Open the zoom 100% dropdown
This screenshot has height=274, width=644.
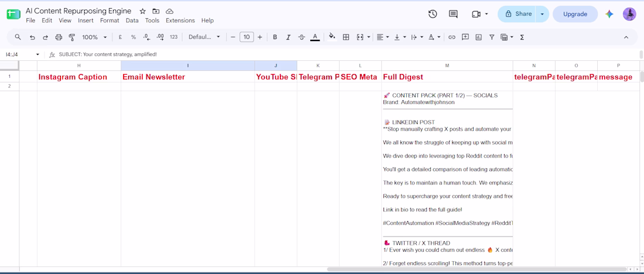point(94,37)
